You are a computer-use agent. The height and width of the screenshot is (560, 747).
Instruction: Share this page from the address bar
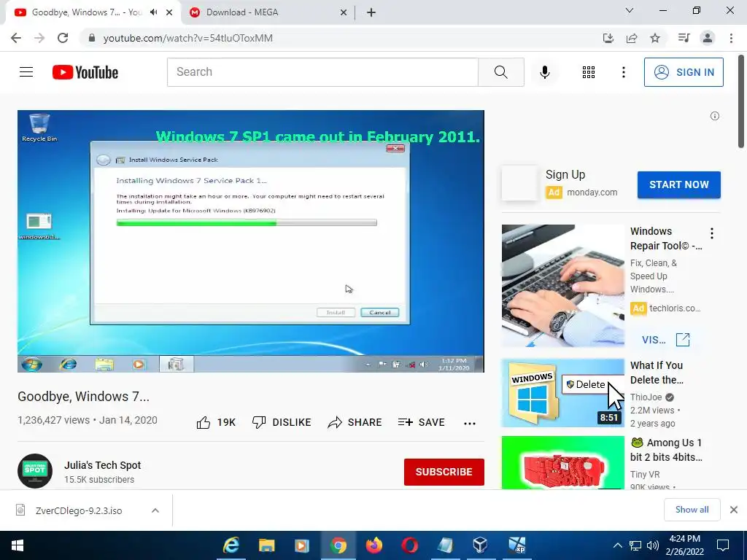tap(632, 38)
